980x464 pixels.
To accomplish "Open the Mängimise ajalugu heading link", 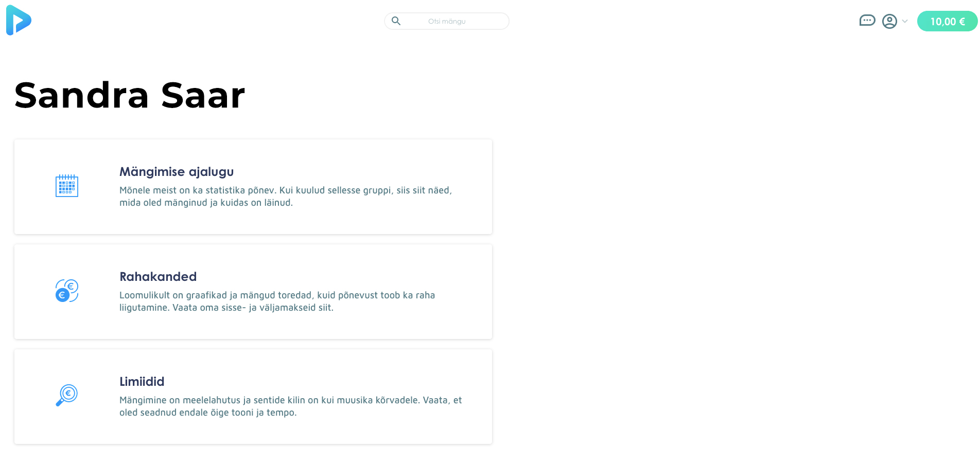I will coord(177,172).
